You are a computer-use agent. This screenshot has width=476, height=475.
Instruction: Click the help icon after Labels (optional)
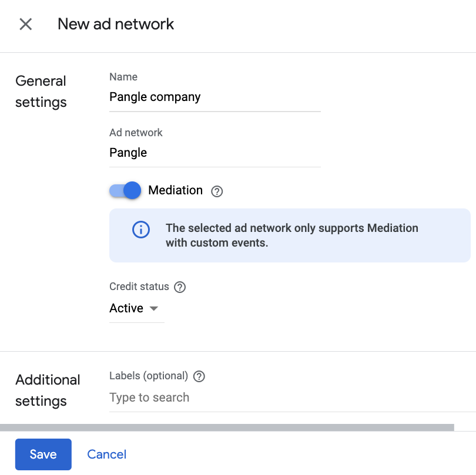click(x=199, y=376)
